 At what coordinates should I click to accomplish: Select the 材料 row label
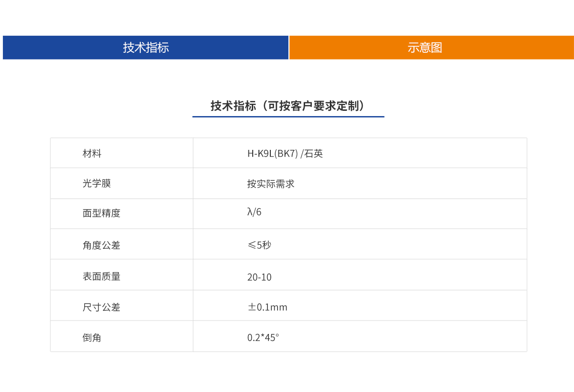pos(89,153)
